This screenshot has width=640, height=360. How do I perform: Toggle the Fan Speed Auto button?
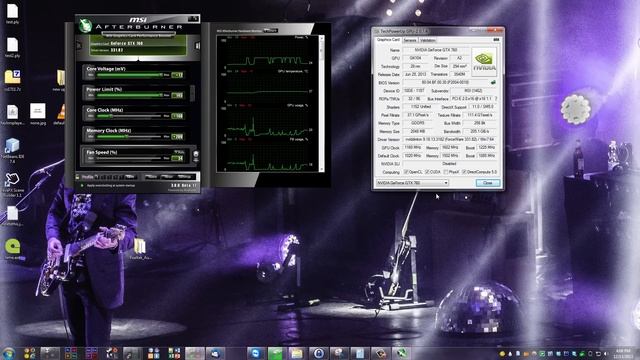[x=178, y=152]
